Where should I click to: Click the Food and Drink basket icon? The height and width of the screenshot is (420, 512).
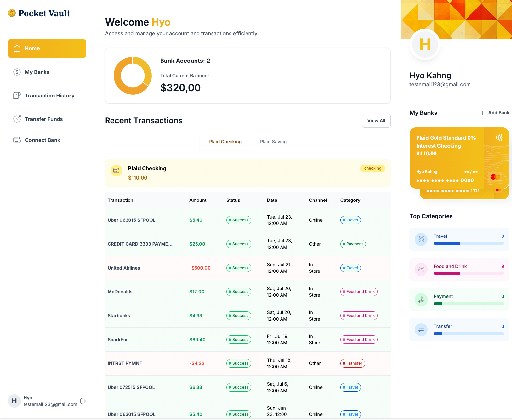pos(421,270)
